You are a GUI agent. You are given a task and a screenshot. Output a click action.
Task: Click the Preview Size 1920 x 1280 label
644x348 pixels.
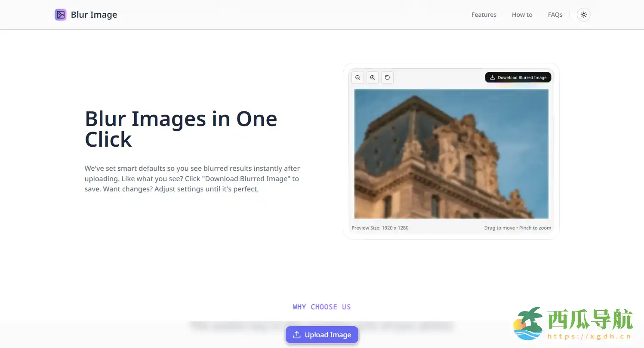click(x=380, y=228)
